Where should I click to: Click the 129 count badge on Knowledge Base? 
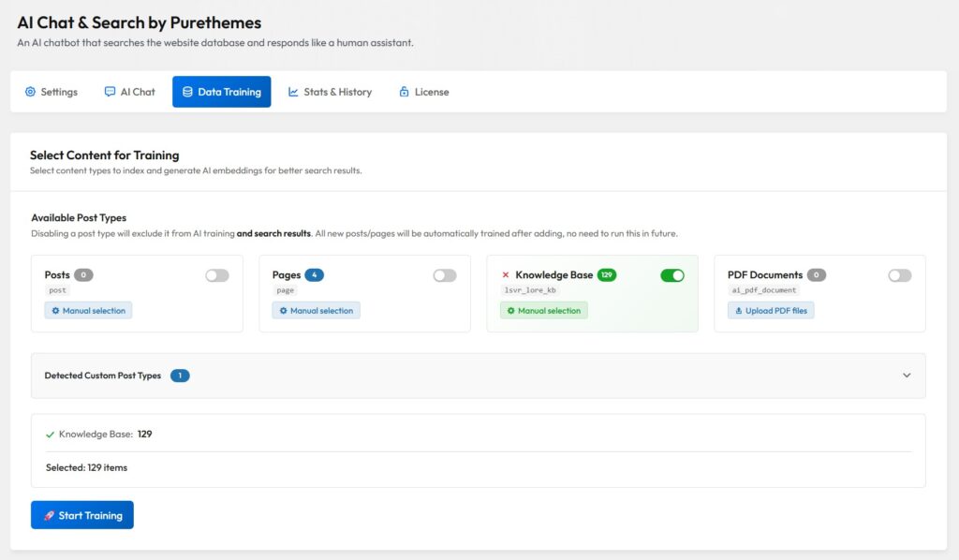(607, 275)
